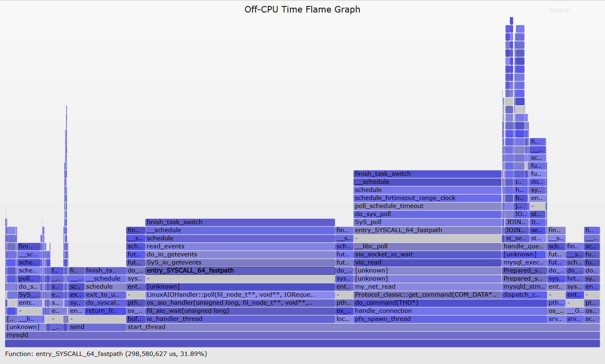Click the exit_to_u.. frame
The height and width of the screenshot is (364, 605).
[x=105, y=295]
